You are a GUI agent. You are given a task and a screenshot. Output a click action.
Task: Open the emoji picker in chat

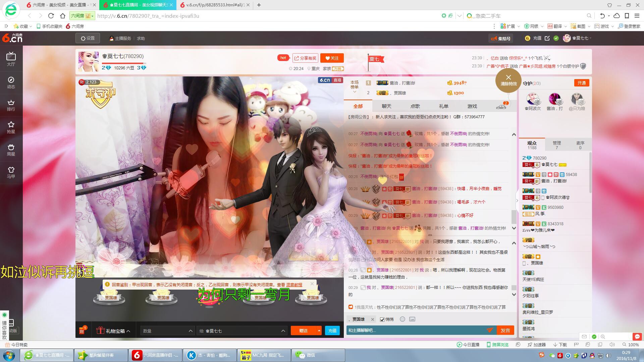click(402, 319)
